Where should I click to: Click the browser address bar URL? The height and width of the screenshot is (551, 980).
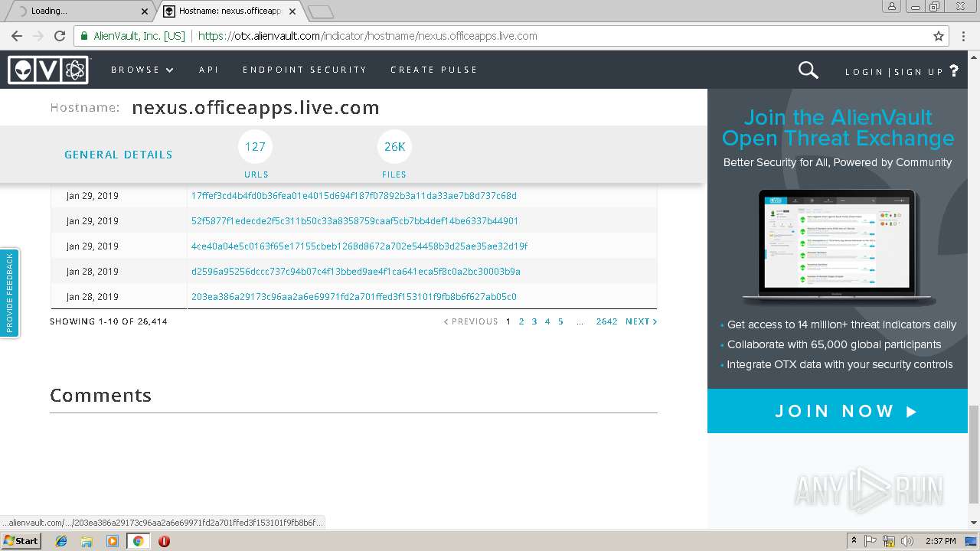(x=367, y=36)
